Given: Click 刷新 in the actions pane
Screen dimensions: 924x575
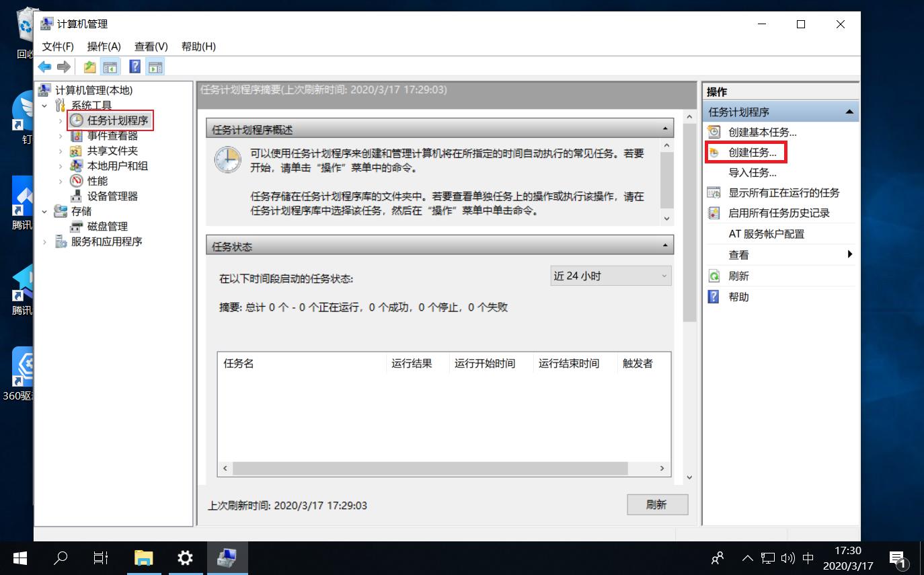Looking at the screenshot, I should tap(738, 276).
